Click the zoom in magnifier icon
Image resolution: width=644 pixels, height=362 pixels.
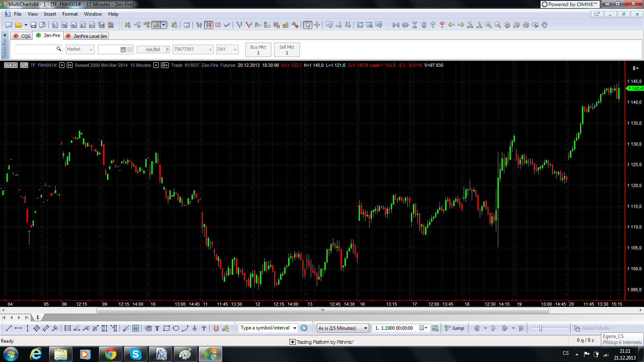point(488,25)
